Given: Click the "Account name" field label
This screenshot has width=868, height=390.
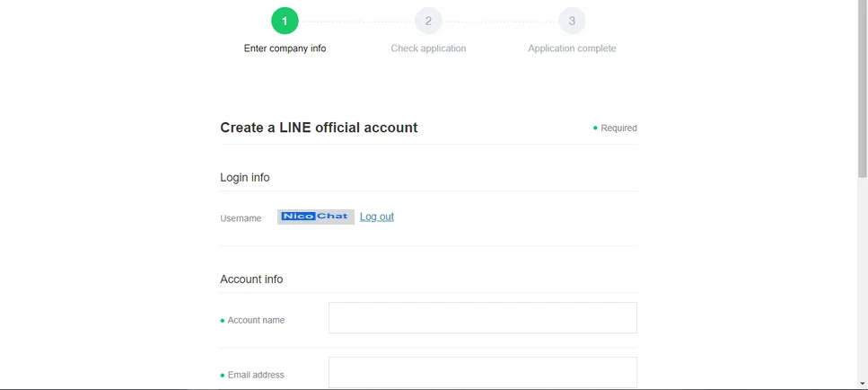Looking at the screenshot, I should click(257, 320).
